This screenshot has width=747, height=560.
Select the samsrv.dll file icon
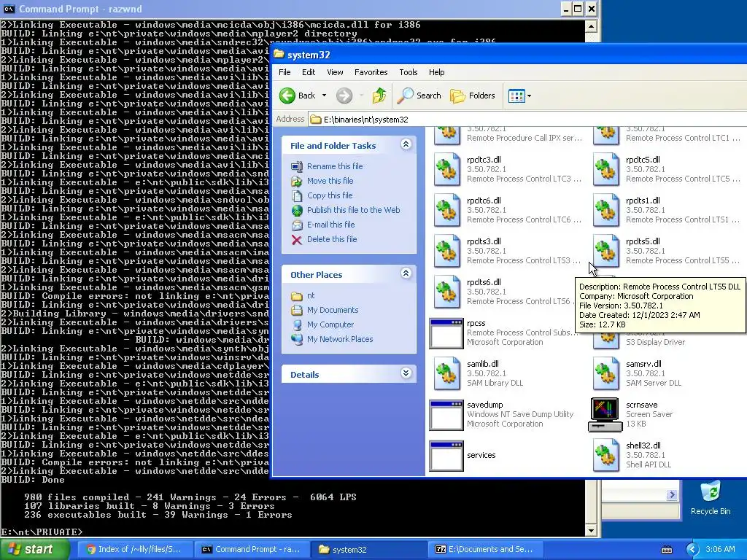click(x=606, y=374)
